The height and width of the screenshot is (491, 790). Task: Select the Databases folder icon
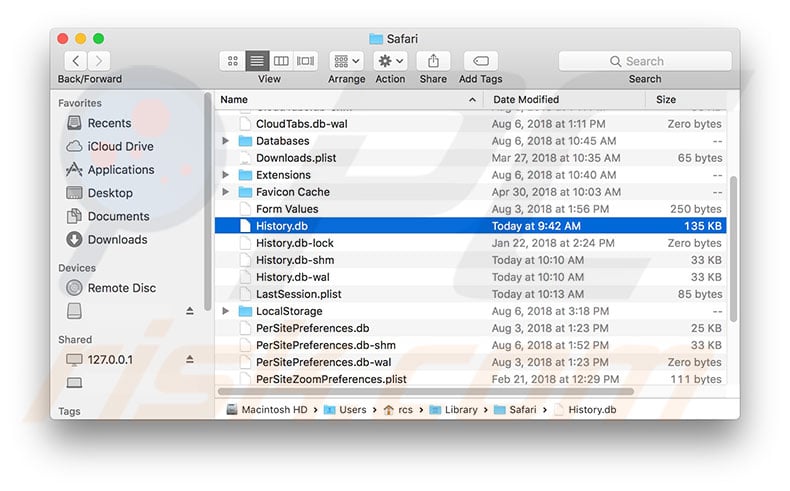[x=245, y=141]
